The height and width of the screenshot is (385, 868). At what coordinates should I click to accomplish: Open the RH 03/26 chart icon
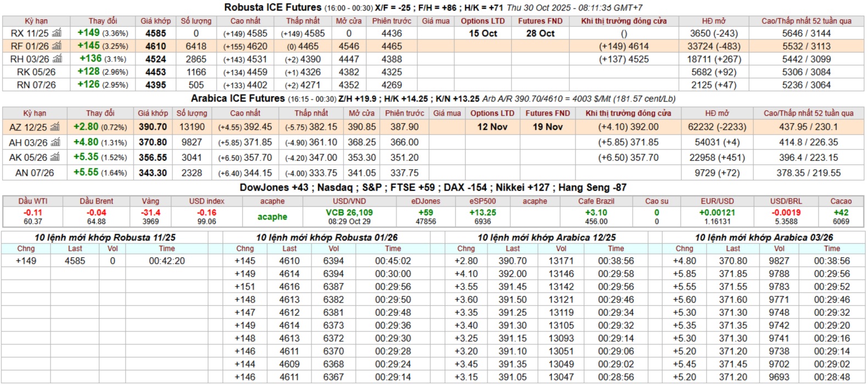click(57, 59)
